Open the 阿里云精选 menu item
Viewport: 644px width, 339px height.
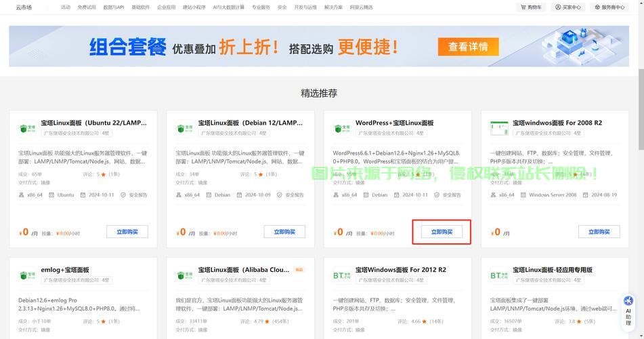coord(362,7)
